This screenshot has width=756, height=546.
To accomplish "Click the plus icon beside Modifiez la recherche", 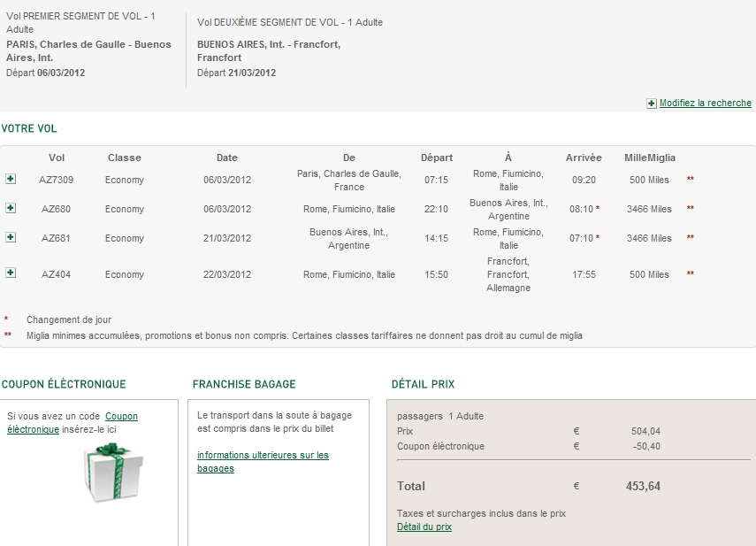I will [652, 104].
